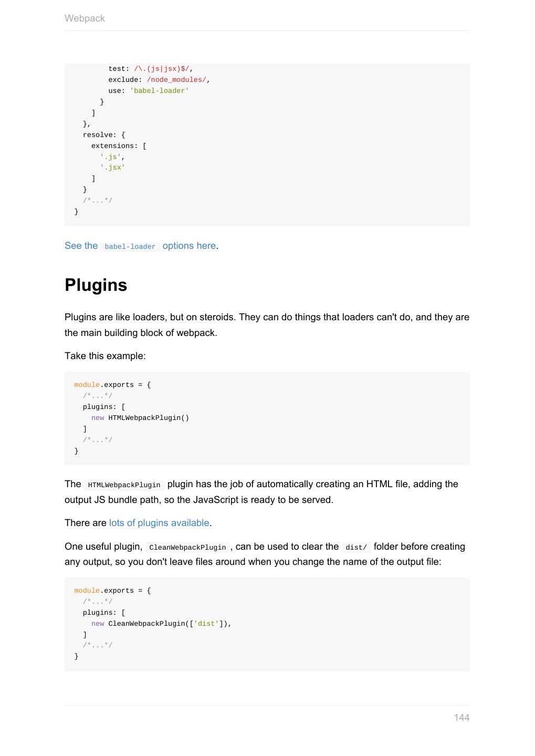Viewport: 535px width, 756px height.
Task: Click the 'new HTMLWebpackPlugin()' code line
Action: pyautogui.click(x=140, y=418)
